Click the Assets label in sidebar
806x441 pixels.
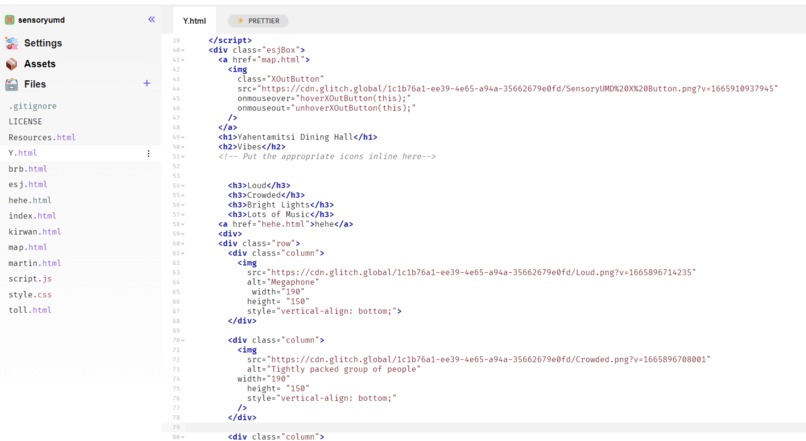[x=40, y=64]
